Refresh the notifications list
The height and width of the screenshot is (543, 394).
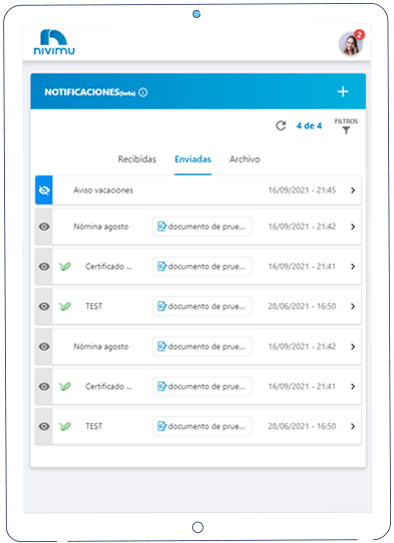coord(281,125)
